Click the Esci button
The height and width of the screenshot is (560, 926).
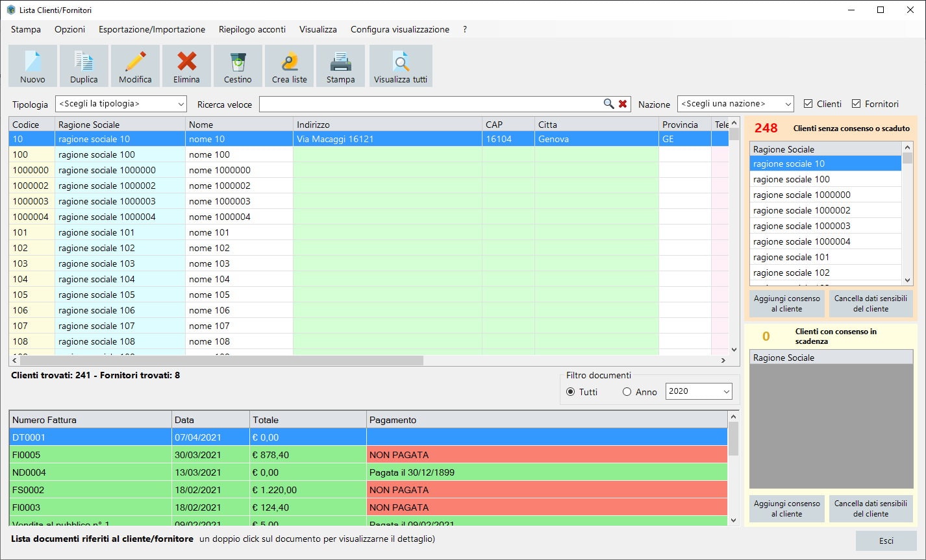tap(886, 541)
